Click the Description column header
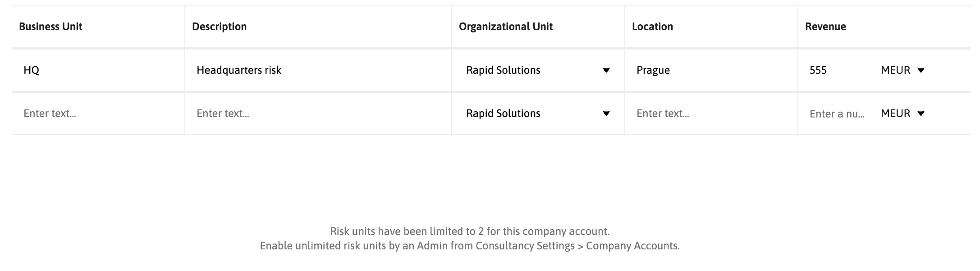The width and height of the screenshot is (980, 271). (219, 27)
